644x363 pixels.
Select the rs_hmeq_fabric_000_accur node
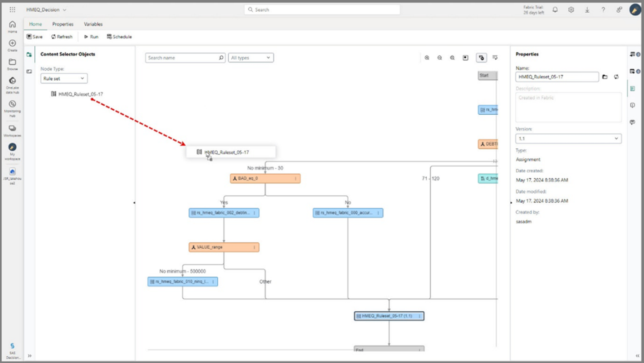(x=348, y=213)
